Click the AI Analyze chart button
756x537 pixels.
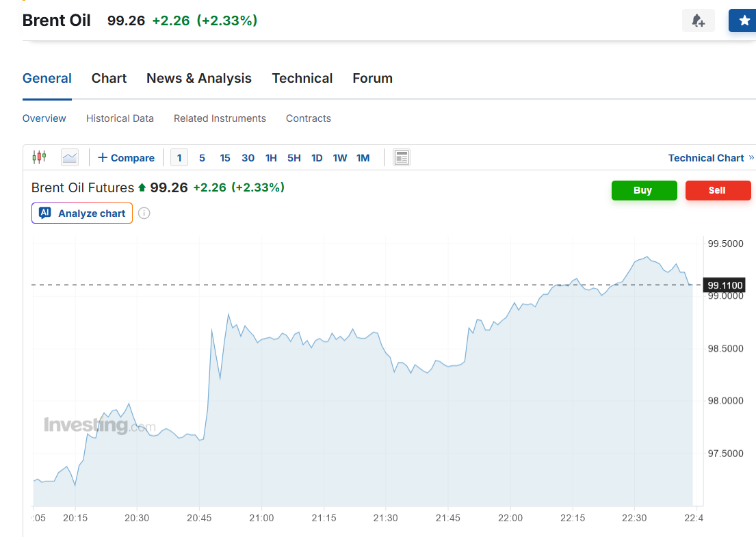(x=82, y=213)
